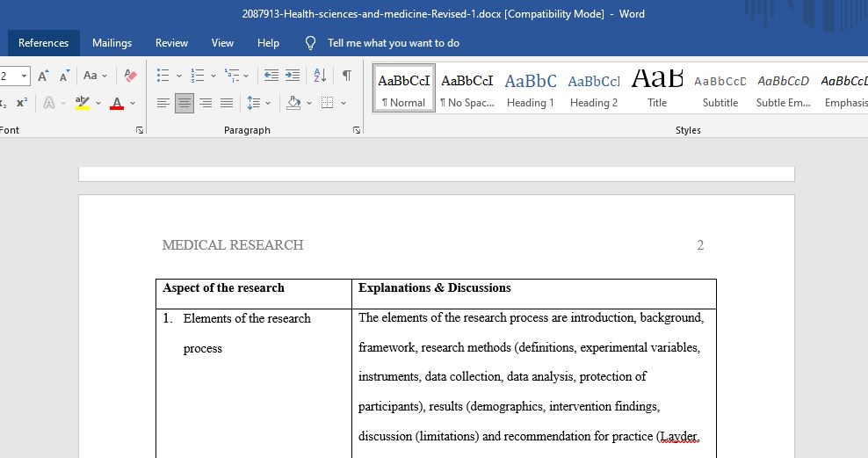Open text effects dropdown arrow
This screenshot has width=868, height=458.
(x=63, y=103)
